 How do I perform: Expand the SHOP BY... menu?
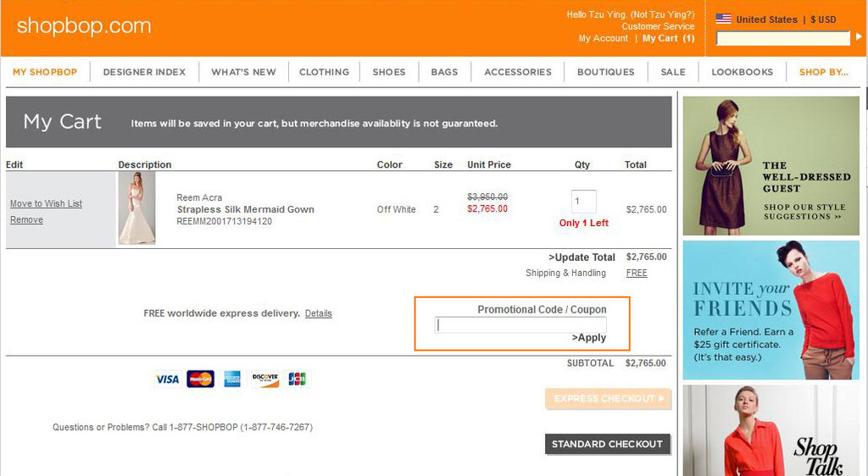coord(823,72)
